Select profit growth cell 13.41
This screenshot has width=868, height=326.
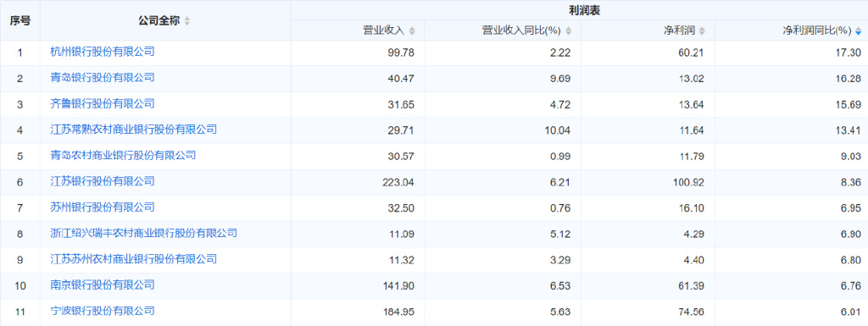(848, 130)
